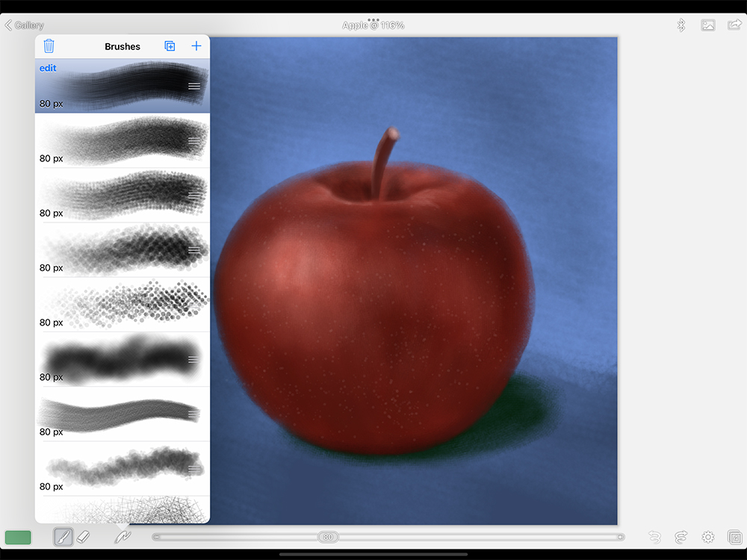Open the Layers panel
Image resolution: width=747 pixels, height=560 pixels.
click(734, 537)
